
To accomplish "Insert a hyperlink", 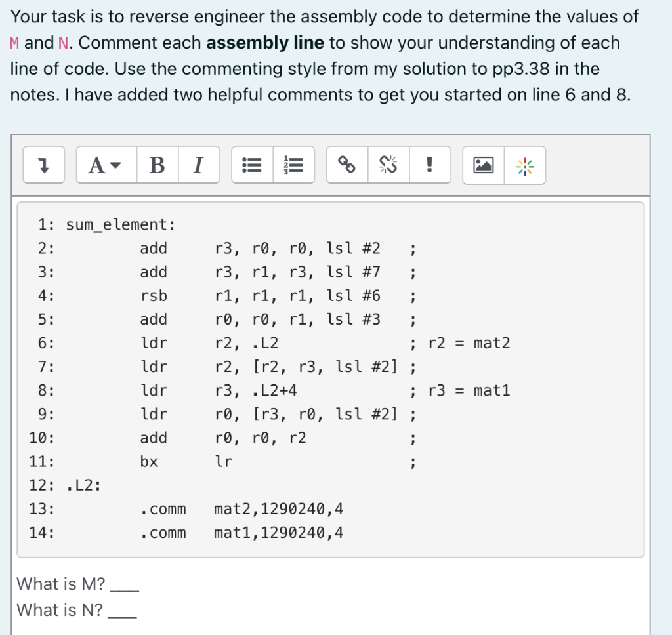I will [347, 165].
